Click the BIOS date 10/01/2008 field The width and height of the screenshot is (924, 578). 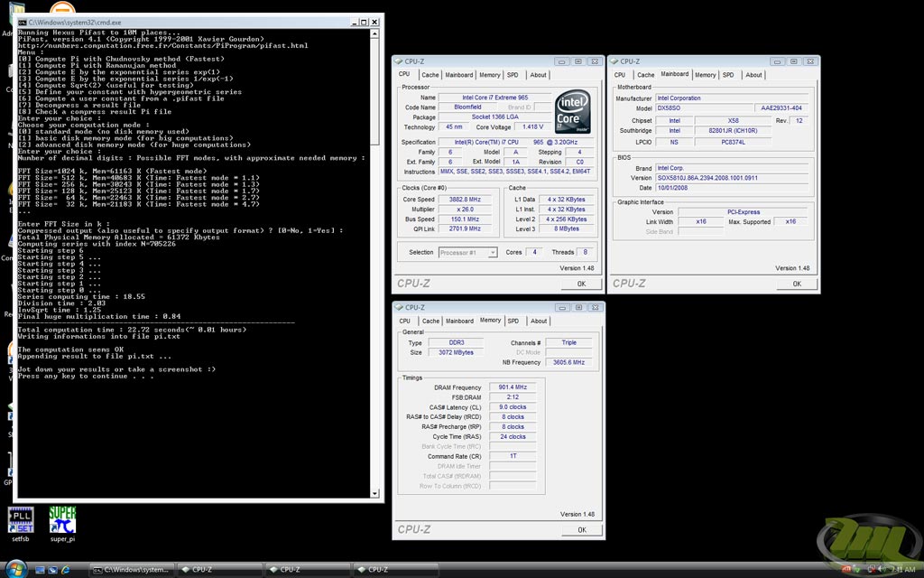[x=734, y=188]
